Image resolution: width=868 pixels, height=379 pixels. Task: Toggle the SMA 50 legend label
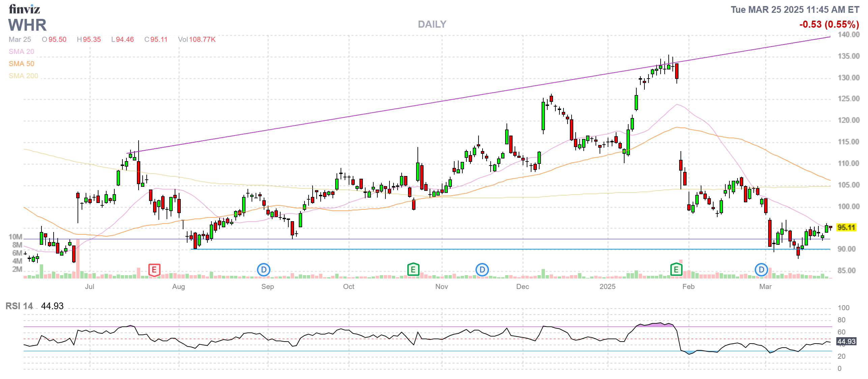(22, 64)
